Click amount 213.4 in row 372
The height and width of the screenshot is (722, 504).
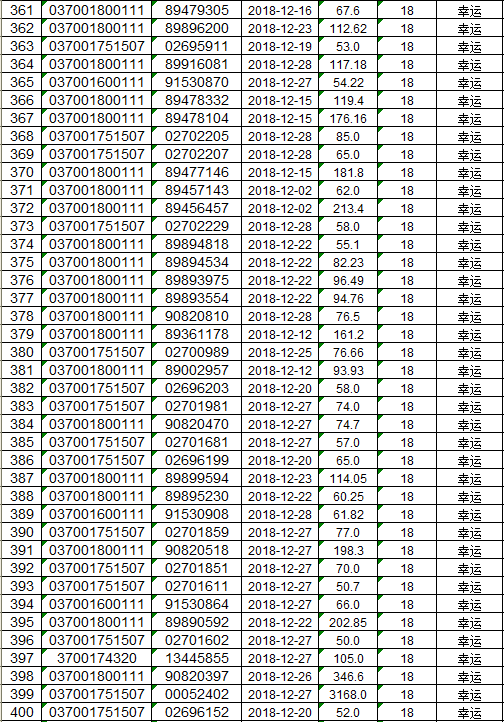(x=348, y=209)
